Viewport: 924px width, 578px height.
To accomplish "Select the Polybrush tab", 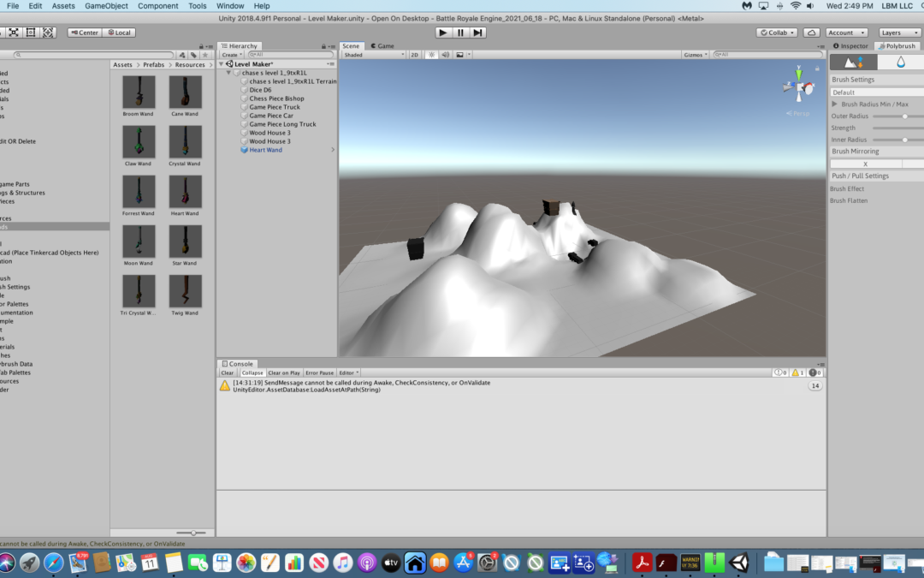I will (x=897, y=46).
